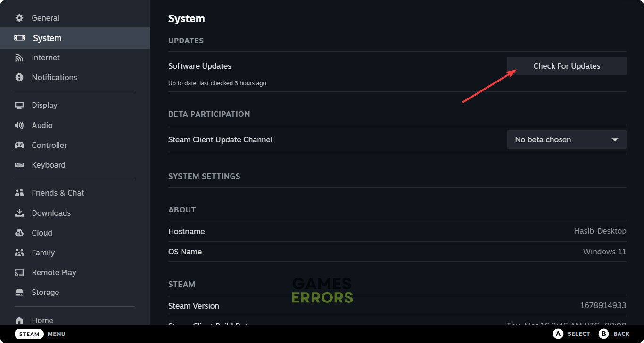Select the Display settings entry
The width and height of the screenshot is (644, 343).
pyautogui.click(x=44, y=105)
